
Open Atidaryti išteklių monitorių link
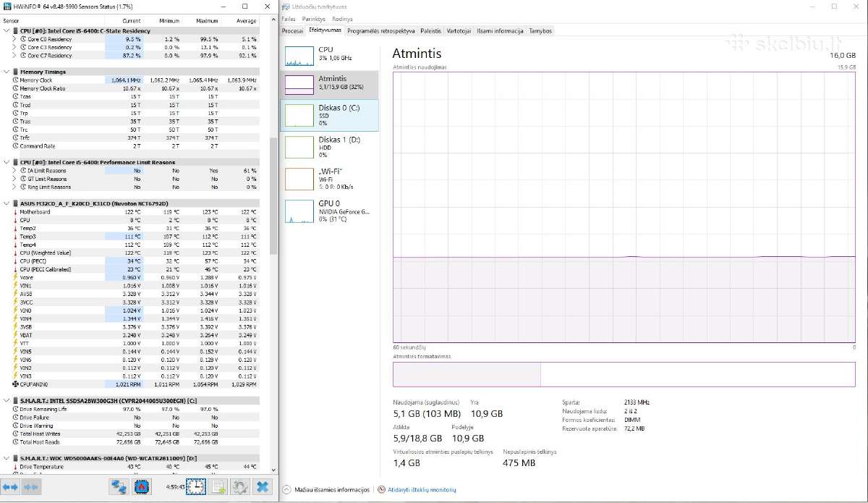(x=422, y=490)
